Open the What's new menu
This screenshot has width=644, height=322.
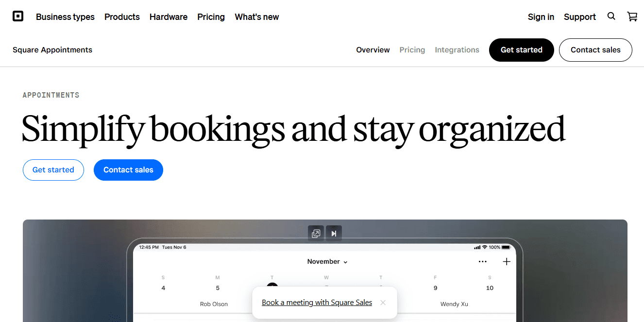coord(257,17)
